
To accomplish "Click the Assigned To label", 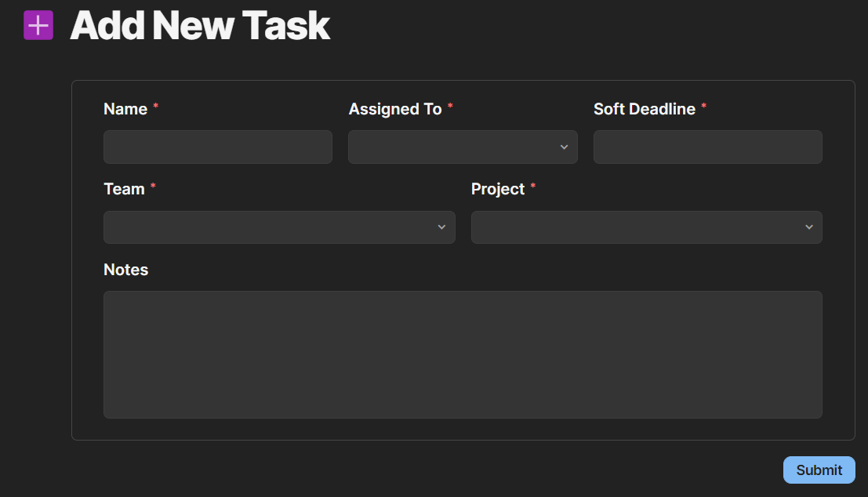I will coord(395,109).
